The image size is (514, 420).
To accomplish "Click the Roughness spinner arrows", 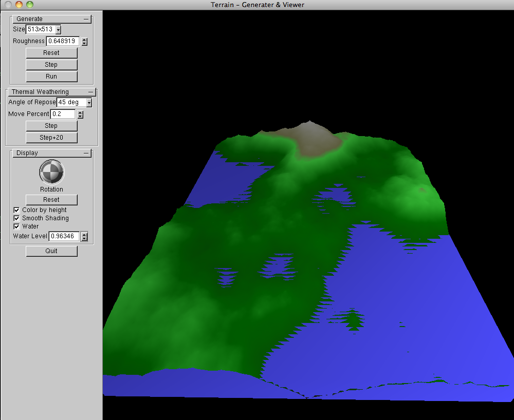I will pos(84,42).
